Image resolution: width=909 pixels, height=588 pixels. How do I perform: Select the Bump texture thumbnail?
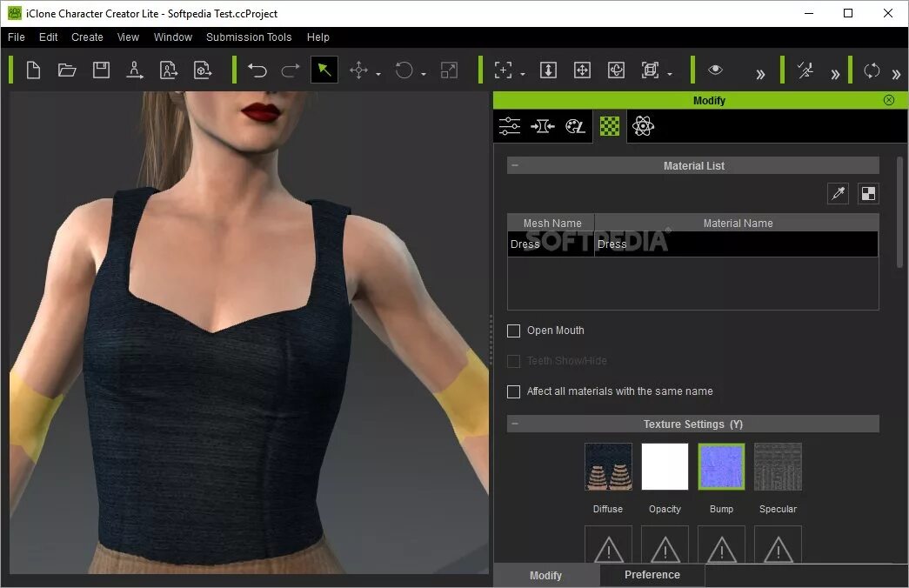coord(721,467)
